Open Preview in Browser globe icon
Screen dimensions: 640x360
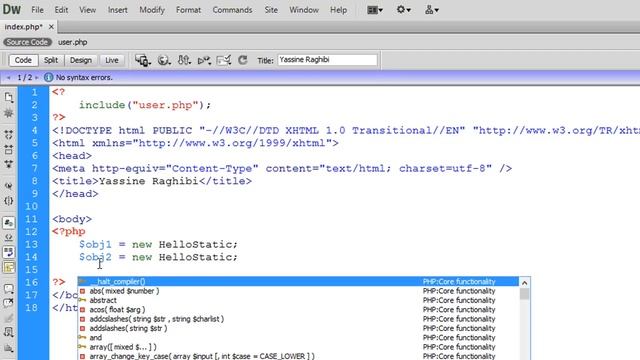(164, 60)
